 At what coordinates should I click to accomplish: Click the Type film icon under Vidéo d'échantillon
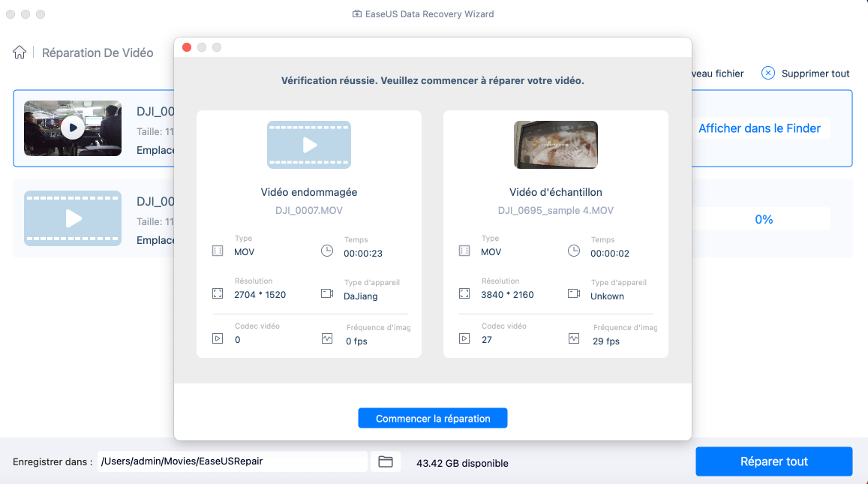coord(464,251)
